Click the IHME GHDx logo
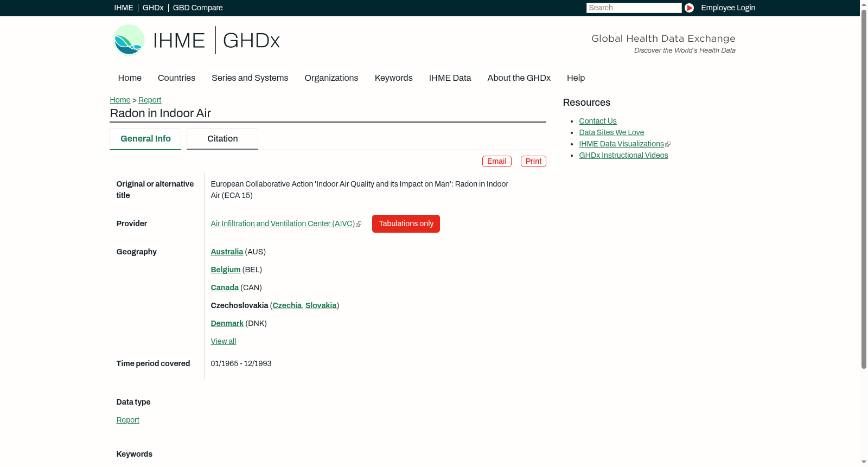This screenshot has height=467, width=868. point(196,40)
